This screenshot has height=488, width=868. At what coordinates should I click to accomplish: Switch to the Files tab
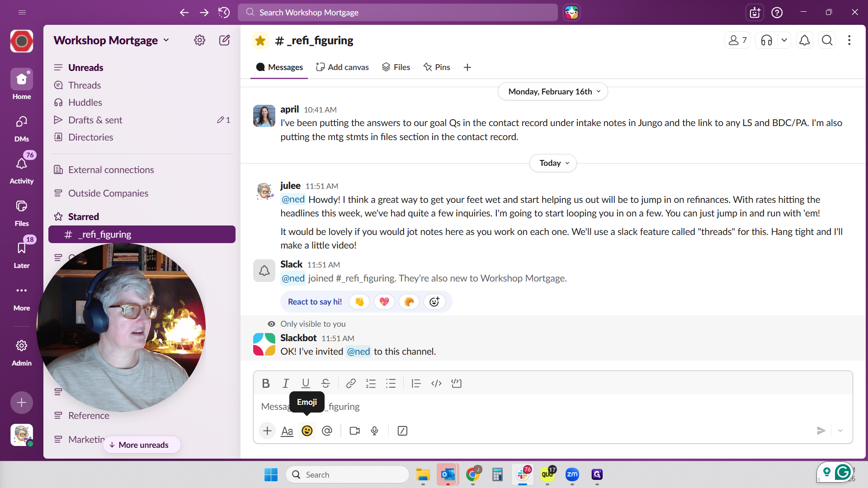tap(396, 67)
